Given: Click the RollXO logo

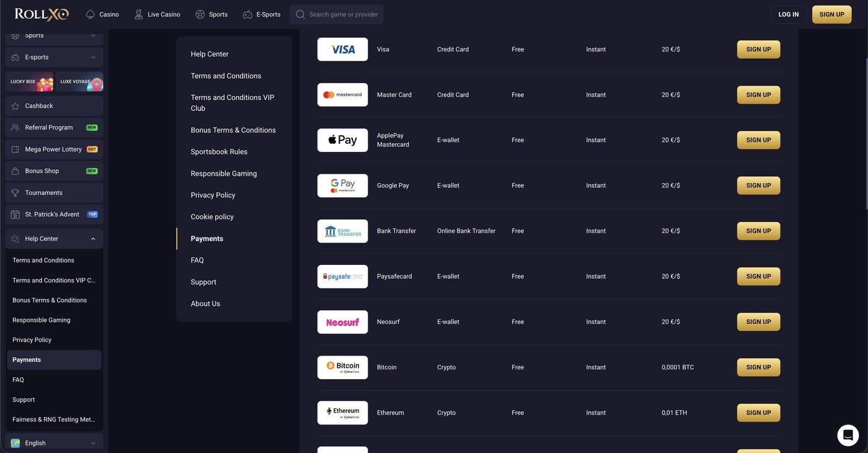Looking at the screenshot, I should 42,14.
